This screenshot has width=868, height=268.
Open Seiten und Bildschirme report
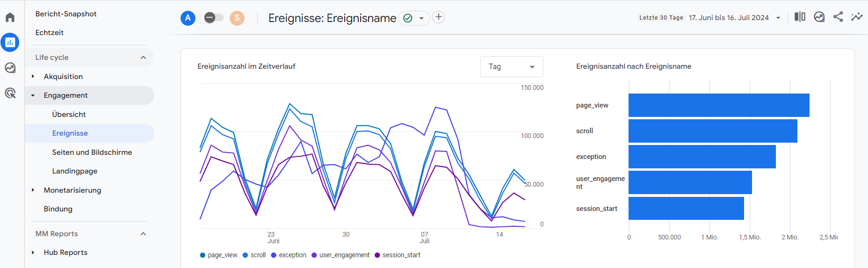click(92, 152)
